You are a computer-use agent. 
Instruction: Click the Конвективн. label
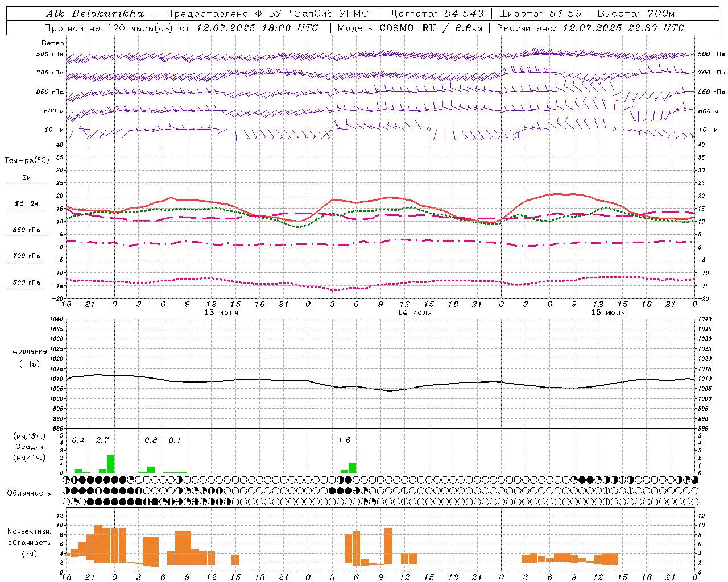[x=29, y=531]
